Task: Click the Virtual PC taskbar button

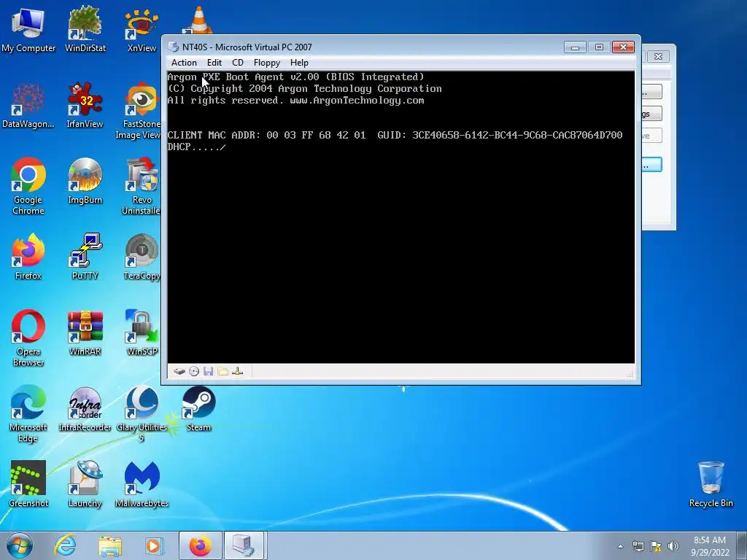Action: pyautogui.click(x=244, y=545)
